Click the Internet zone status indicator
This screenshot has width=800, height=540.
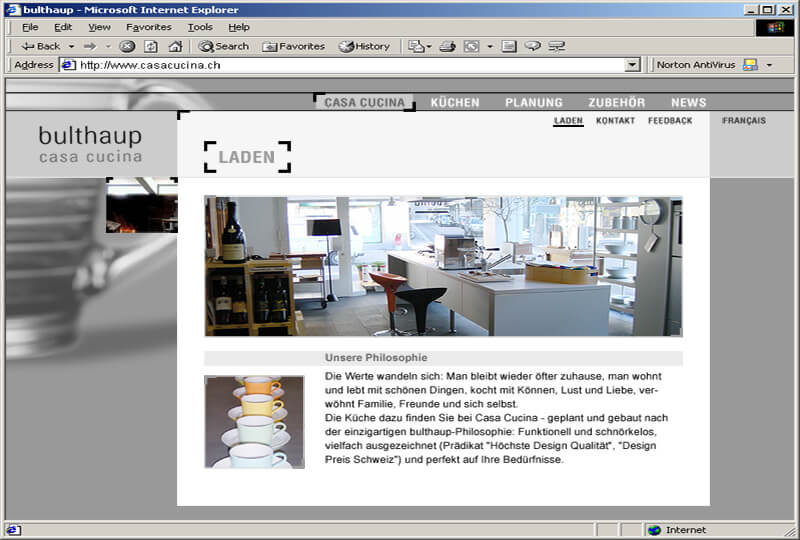[x=677, y=530]
